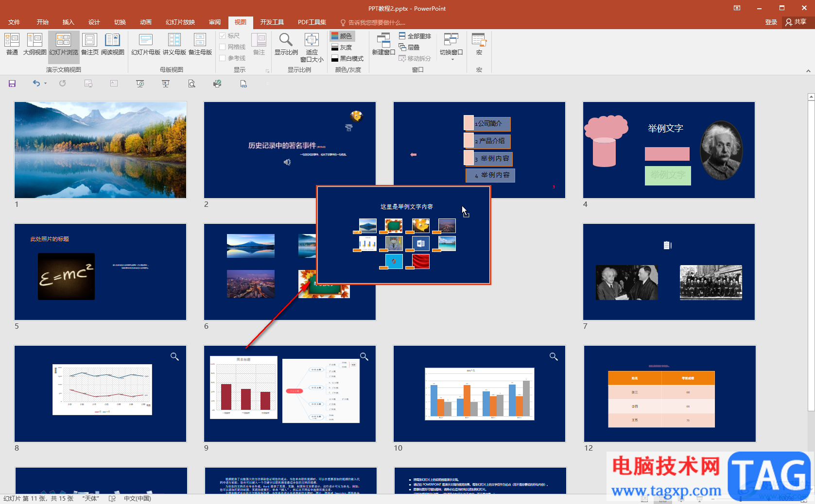Image resolution: width=815 pixels, height=504 pixels.
Task: Open Review (审阅) tab
Action: tap(215, 22)
